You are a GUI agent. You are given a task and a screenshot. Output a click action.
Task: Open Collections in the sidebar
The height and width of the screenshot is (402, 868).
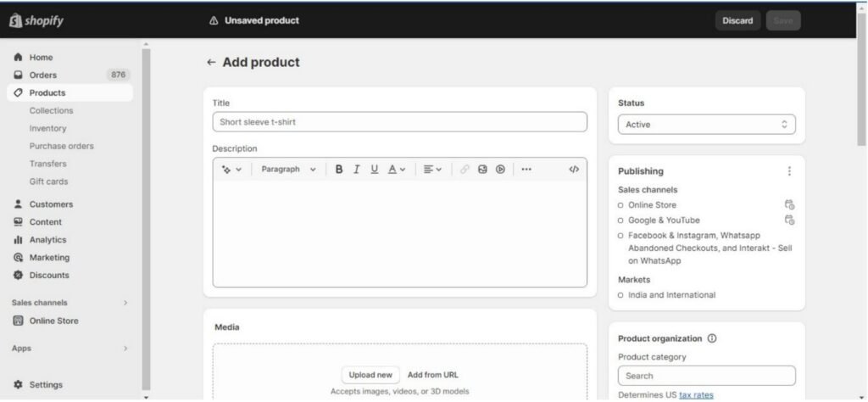[52, 110]
